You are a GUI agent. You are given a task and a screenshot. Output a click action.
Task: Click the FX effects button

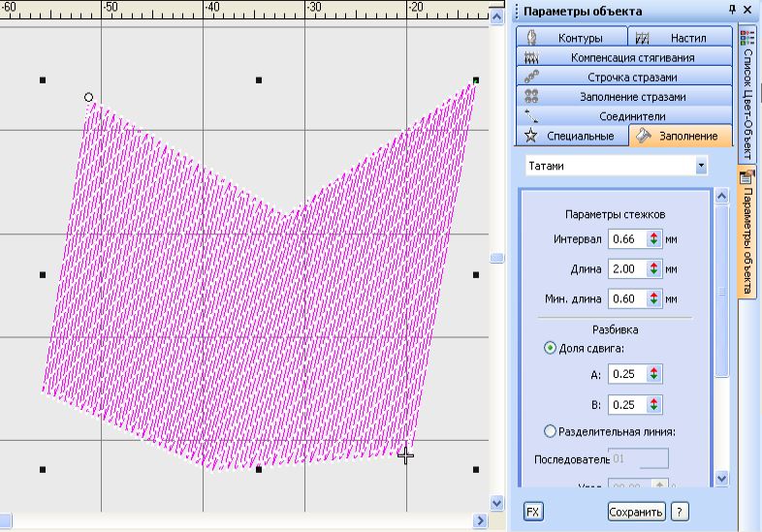533,511
